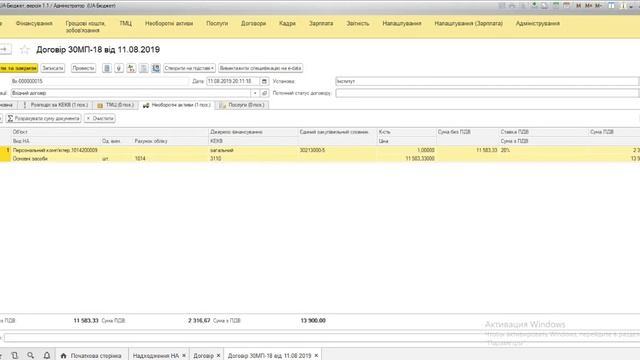The image size is (640, 360).
Task: Focus the Дата field with 11.08.2019
Action: [x=233, y=81]
